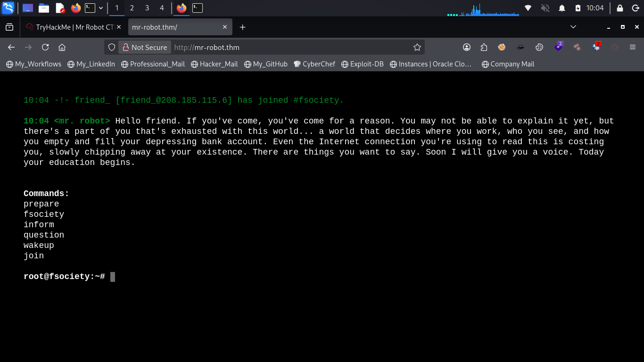Open the FoxyProxy fox extension

502,47
